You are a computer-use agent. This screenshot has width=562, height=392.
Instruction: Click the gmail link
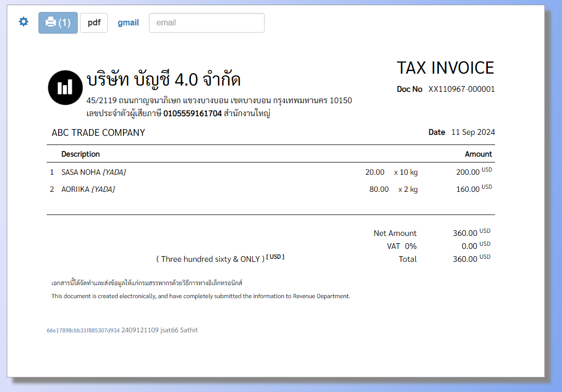(x=128, y=23)
